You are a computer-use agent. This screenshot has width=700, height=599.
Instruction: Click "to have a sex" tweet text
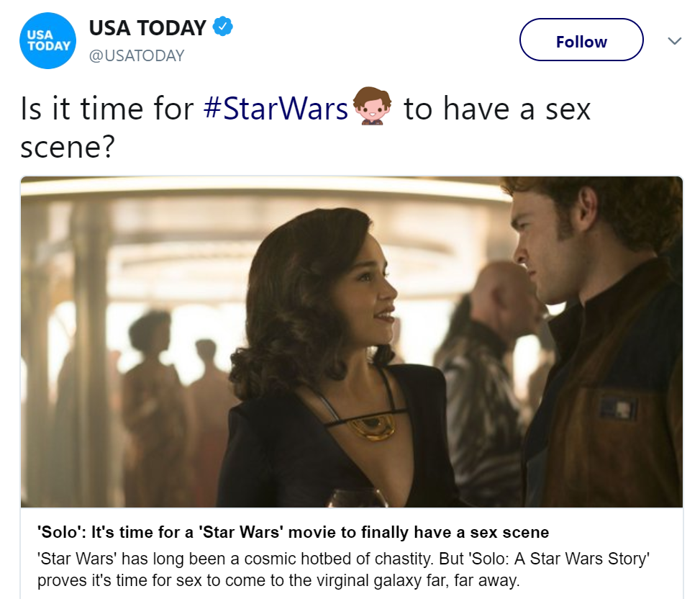coord(497,109)
